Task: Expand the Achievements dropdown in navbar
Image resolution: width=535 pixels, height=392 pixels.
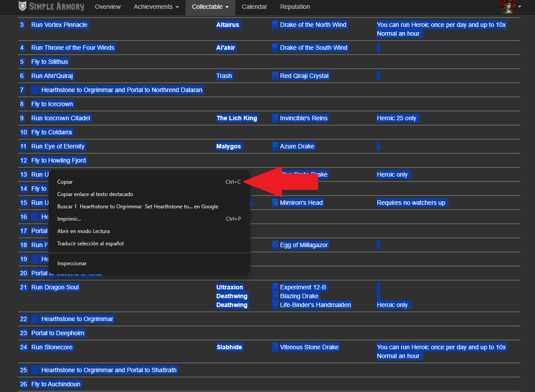Action: click(x=156, y=7)
